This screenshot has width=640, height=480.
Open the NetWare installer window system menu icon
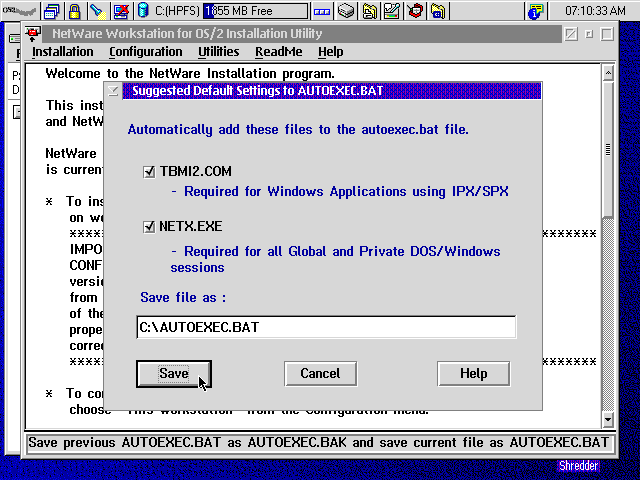point(33,33)
